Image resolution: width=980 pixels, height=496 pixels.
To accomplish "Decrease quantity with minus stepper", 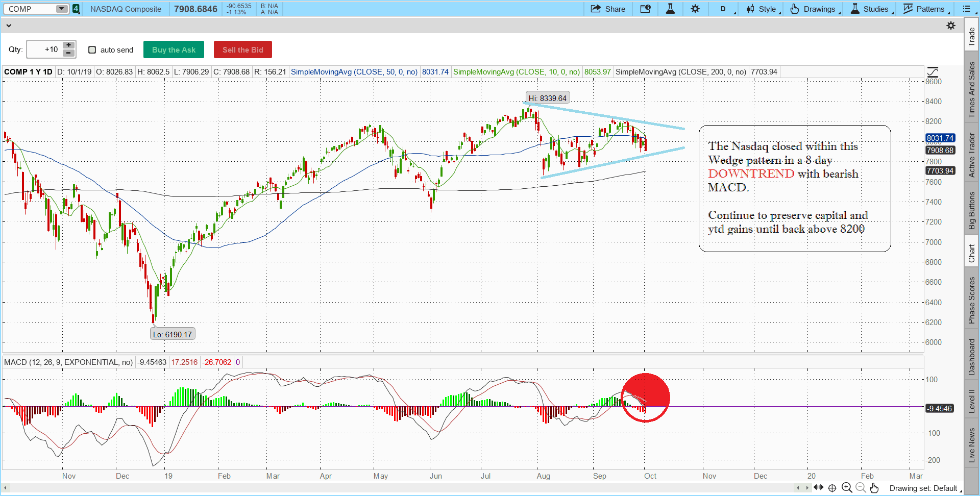I will pyautogui.click(x=68, y=53).
